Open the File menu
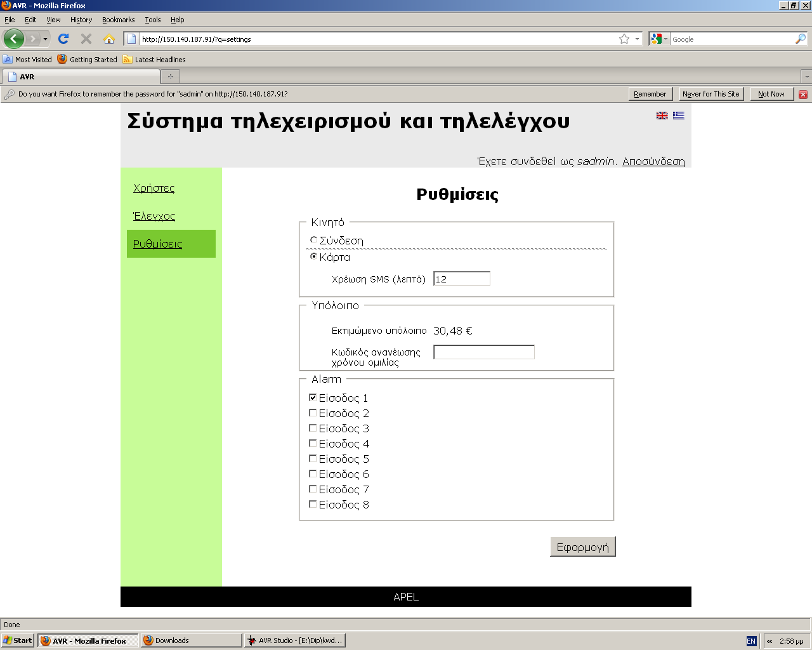The height and width of the screenshot is (650, 812). [x=10, y=20]
